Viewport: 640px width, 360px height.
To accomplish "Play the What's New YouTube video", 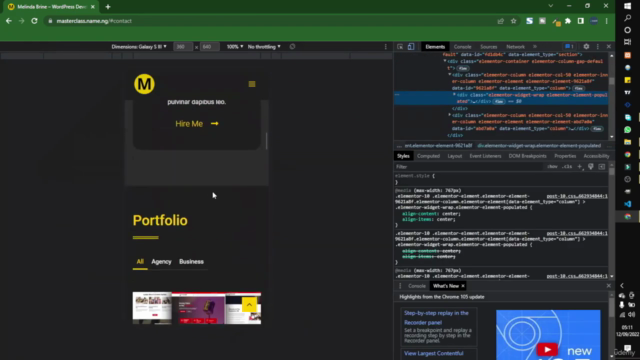I will click(547, 349).
